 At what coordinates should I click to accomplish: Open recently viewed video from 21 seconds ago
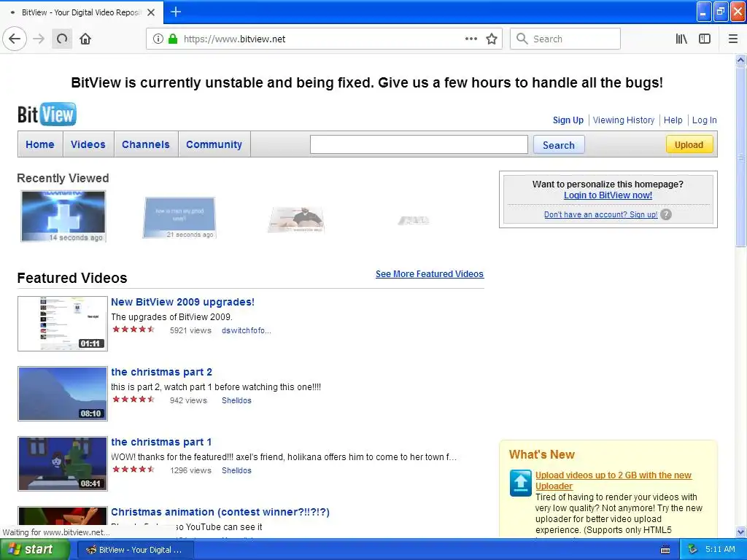179,217
